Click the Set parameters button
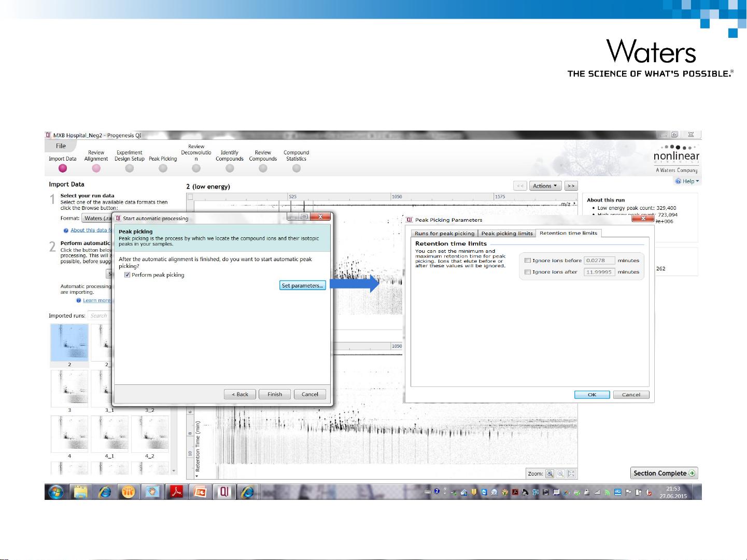The height and width of the screenshot is (560, 747). click(x=302, y=285)
